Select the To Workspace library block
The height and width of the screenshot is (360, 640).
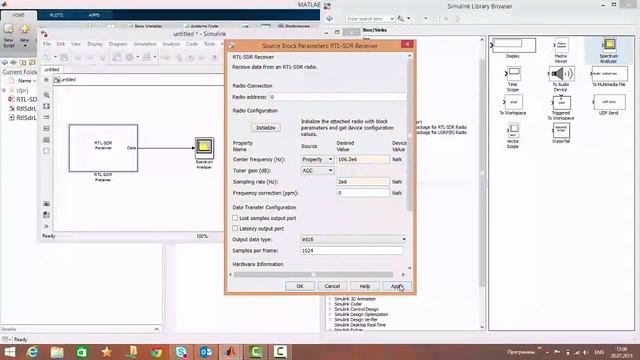pos(513,102)
